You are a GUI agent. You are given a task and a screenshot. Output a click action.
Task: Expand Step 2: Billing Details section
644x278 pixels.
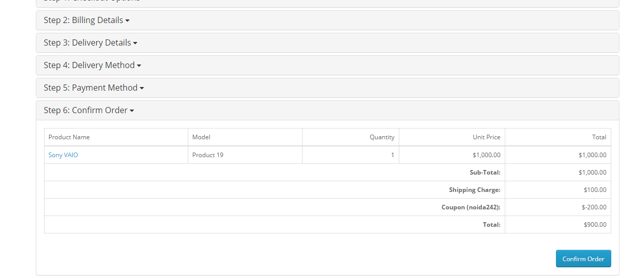[87, 20]
